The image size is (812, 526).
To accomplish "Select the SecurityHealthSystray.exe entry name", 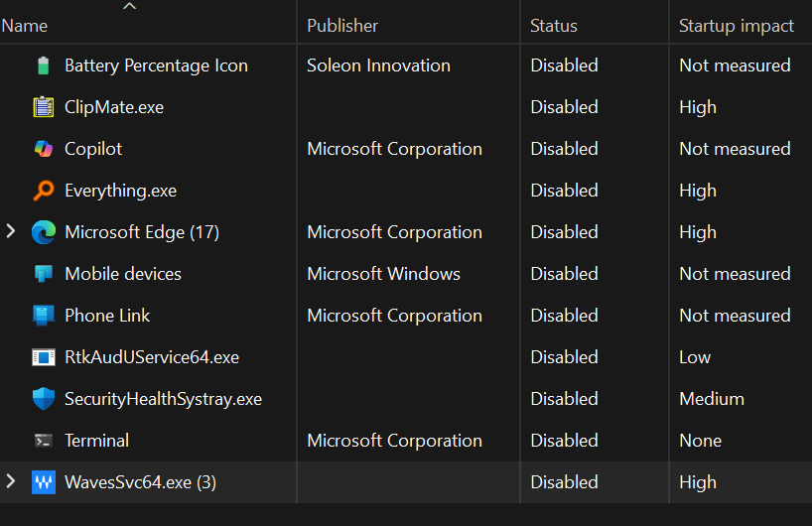I will click(x=163, y=399).
